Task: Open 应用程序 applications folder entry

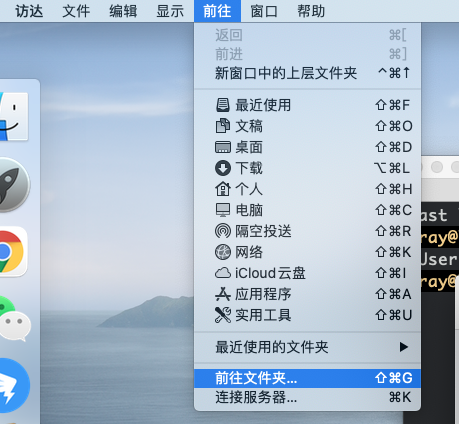Action: pyautogui.click(x=307, y=294)
